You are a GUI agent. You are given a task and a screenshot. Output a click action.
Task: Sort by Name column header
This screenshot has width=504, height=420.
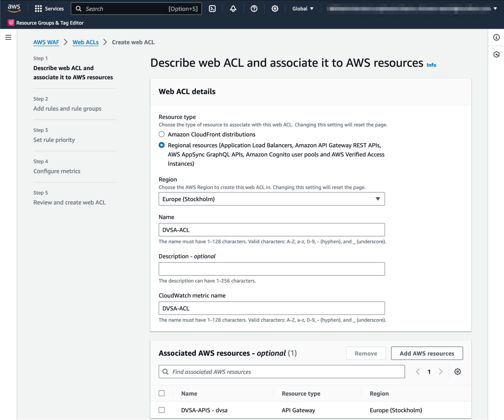pos(189,393)
